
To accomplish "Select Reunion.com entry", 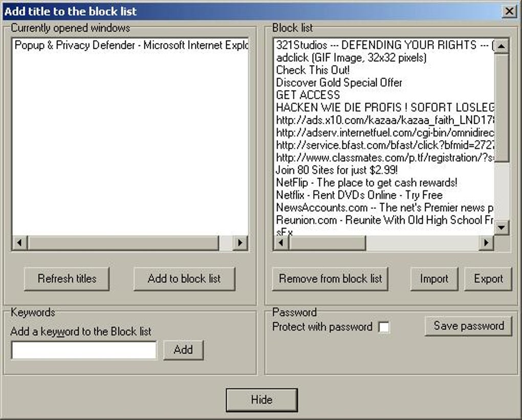I will point(384,220).
